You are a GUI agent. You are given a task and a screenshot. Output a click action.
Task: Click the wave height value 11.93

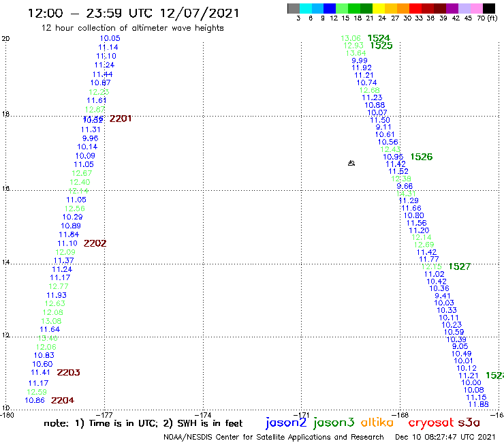57,295
